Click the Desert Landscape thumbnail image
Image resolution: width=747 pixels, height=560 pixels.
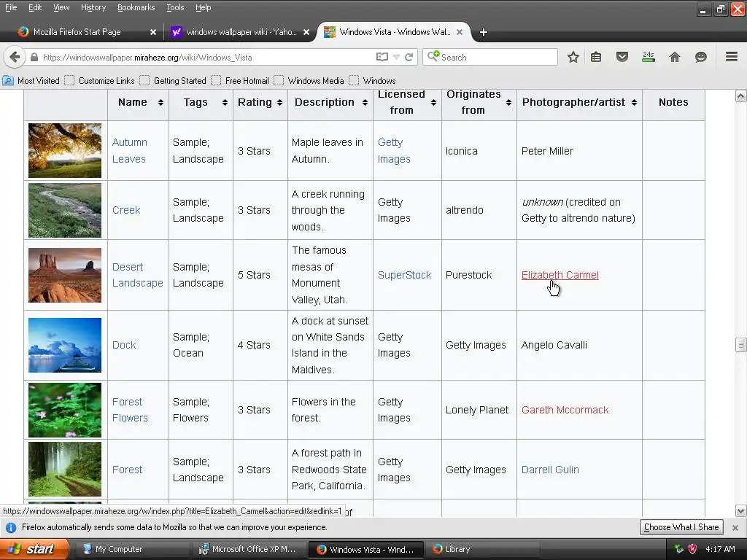click(x=65, y=275)
